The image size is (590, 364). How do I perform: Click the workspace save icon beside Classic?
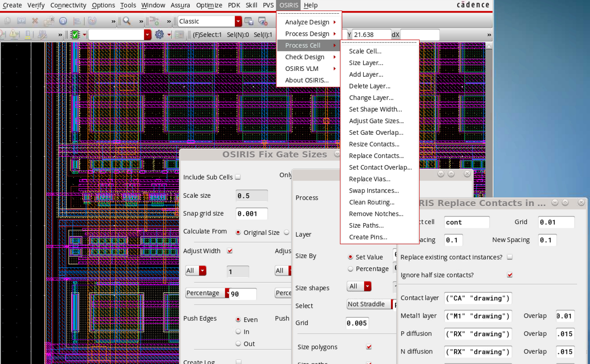coord(249,21)
